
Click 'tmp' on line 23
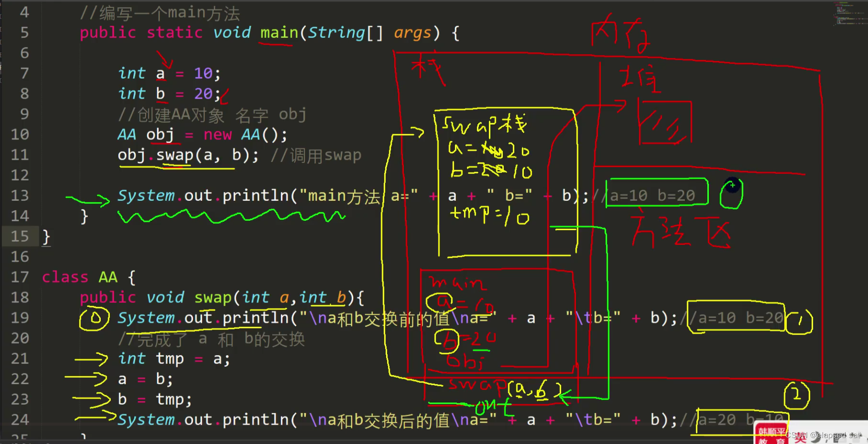(170, 400)
